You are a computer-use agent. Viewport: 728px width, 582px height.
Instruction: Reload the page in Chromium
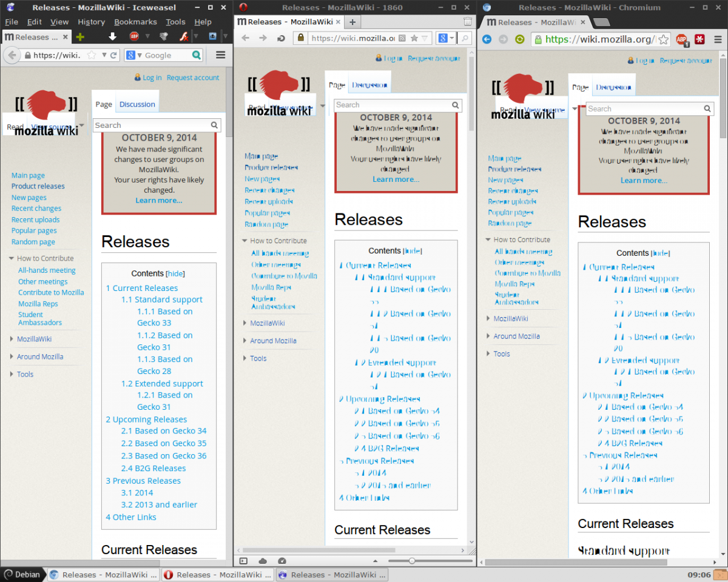pos(519,39)
